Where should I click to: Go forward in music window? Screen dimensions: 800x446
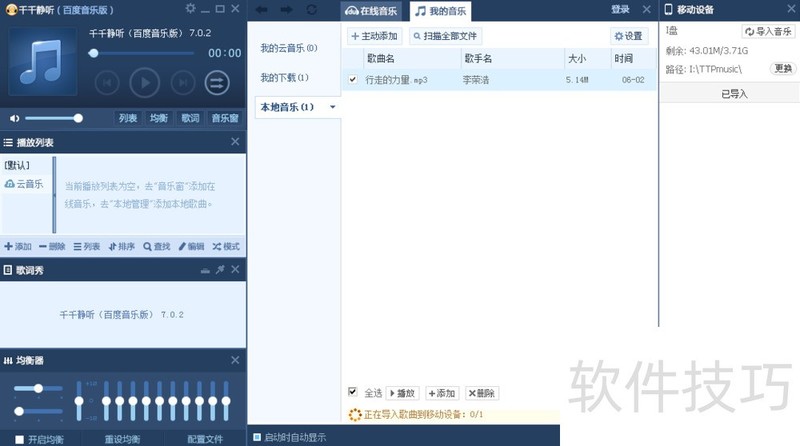[287, 9]
